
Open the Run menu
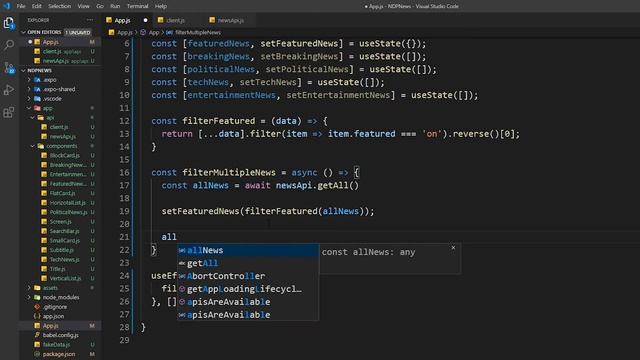(115, 6)
